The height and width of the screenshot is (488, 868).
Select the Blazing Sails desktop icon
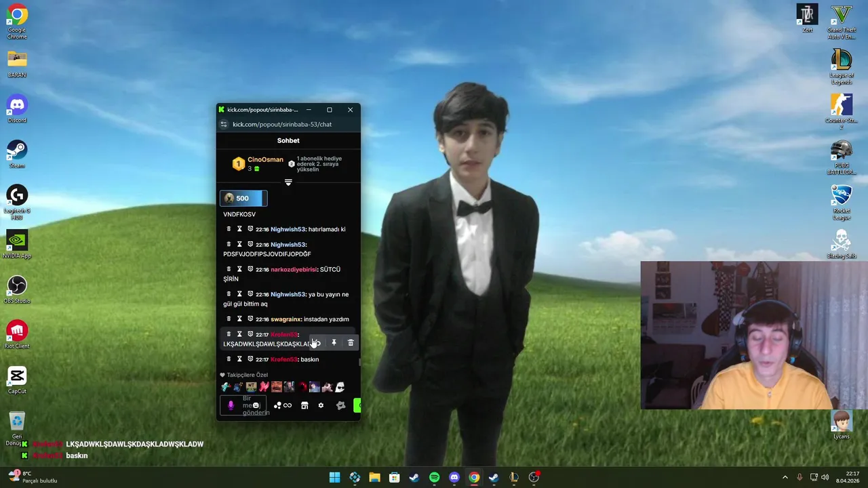[x=842, y=245]
